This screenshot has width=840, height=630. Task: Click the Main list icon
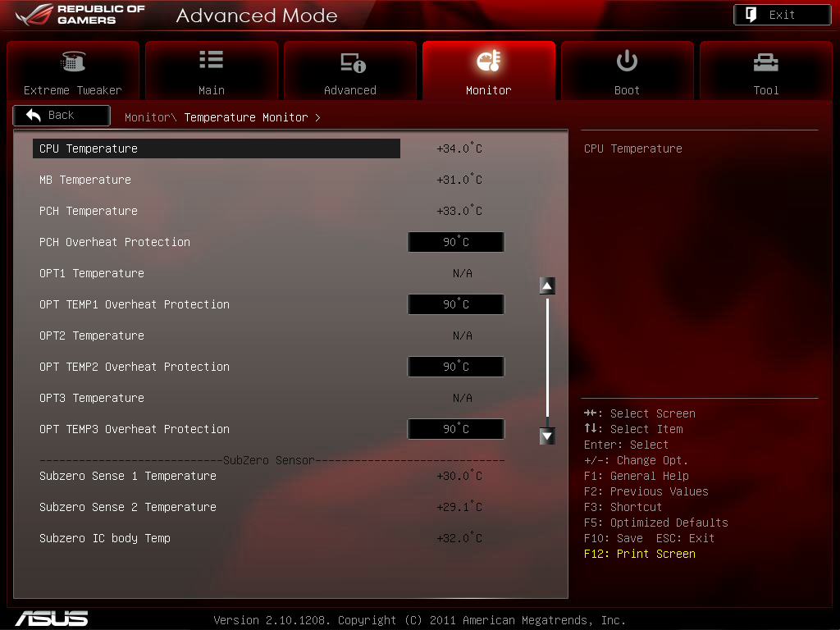211,59
